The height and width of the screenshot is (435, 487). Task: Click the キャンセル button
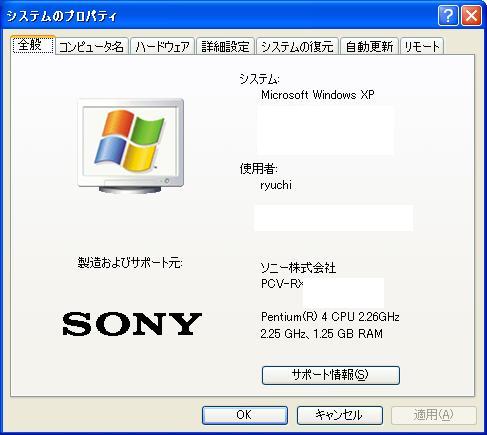(339, 415)
